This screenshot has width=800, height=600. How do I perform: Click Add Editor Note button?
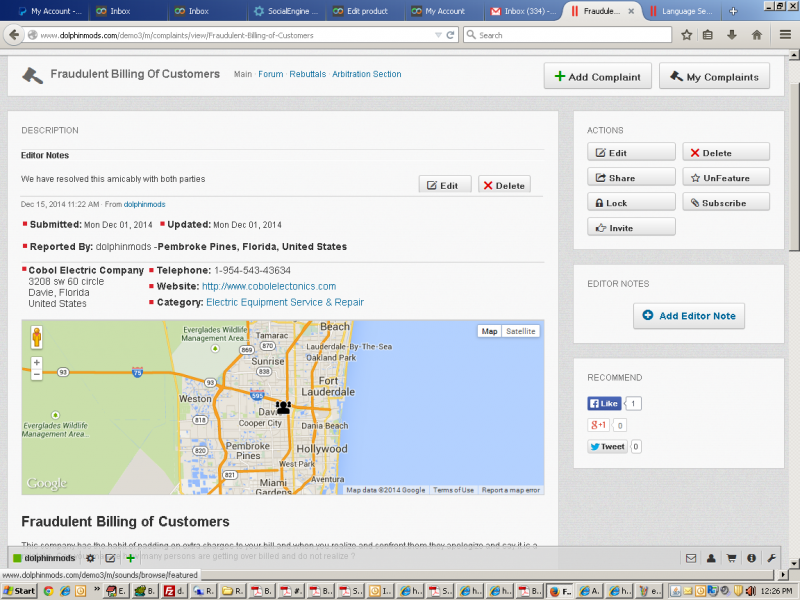point(689,316)
